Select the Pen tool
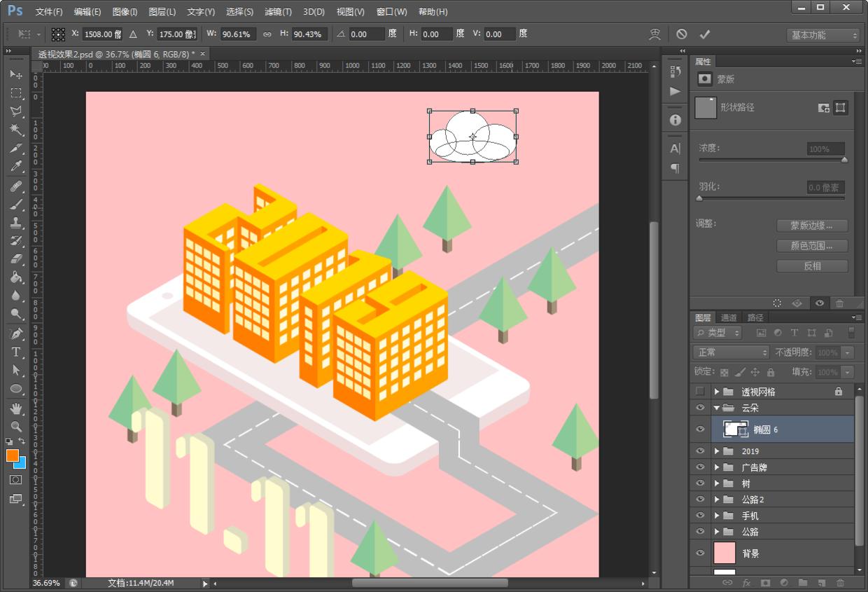868x592 pixels. point(15,333)
